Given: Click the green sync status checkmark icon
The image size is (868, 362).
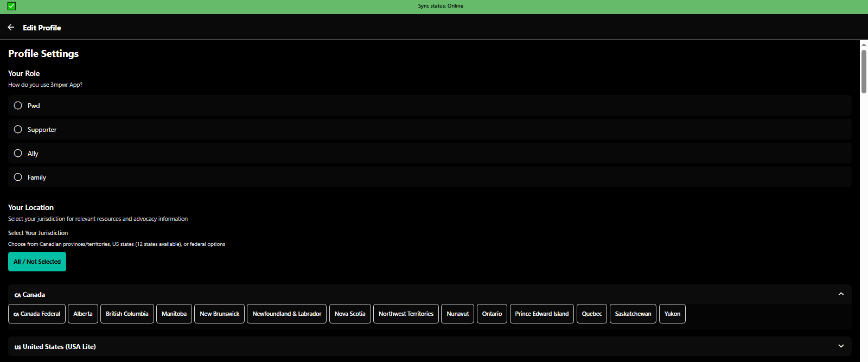Looking at the screenshot, I should point(11,6).
